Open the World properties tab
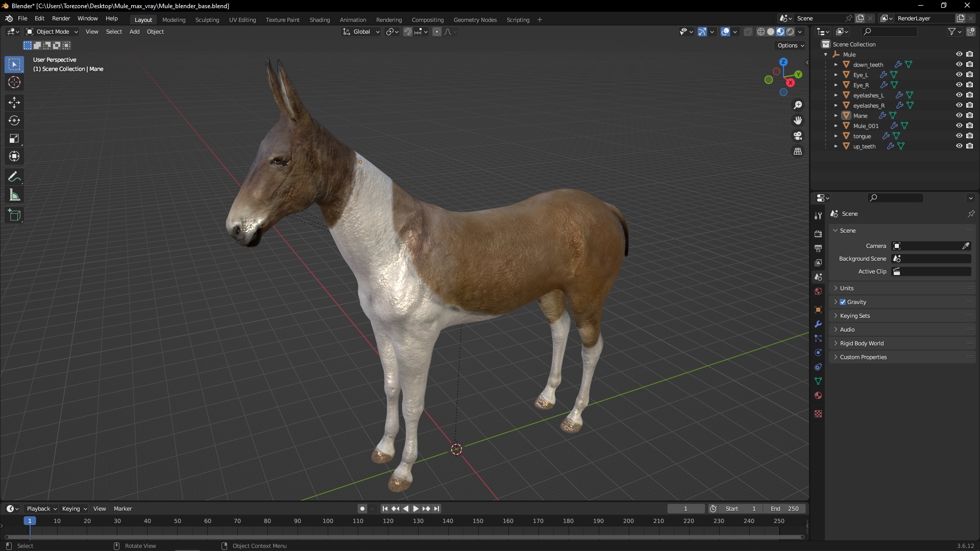The width and height of the screenshot is (980, 551). click(818, 291)
